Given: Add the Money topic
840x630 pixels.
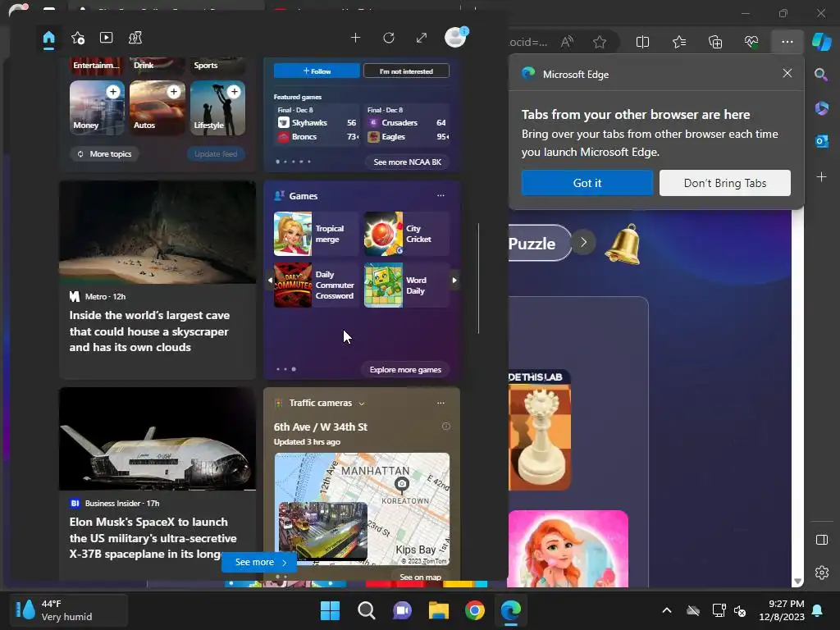Looking at the screenshot, I should pos(113,92).
